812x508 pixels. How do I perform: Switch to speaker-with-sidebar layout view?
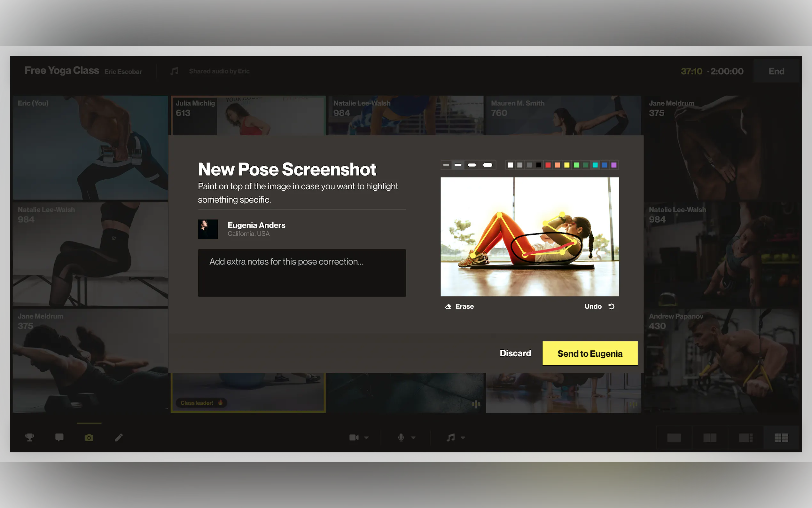[x=746, y=438]
